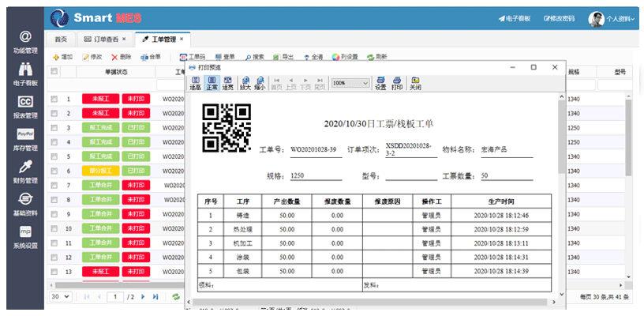Tick the checkbox for row 6
Screen dimensions: 644x316
click(54, 171)
